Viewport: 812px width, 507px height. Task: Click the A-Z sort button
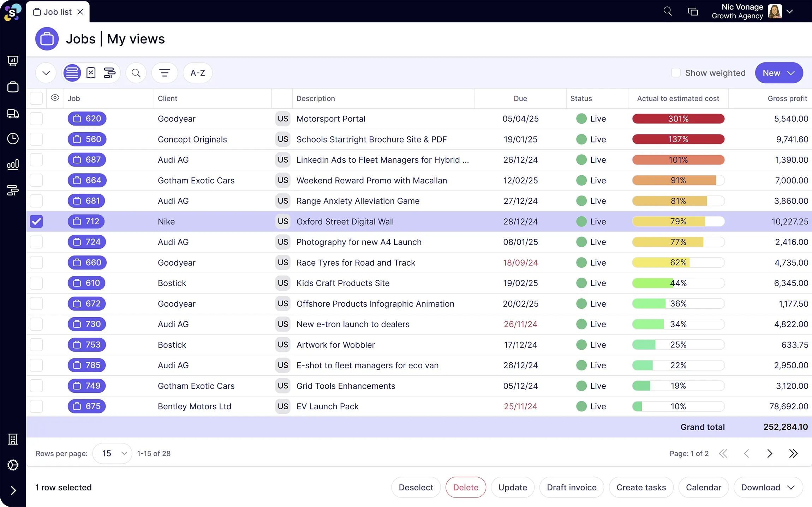pyautogui.click(x=198, y=73)
